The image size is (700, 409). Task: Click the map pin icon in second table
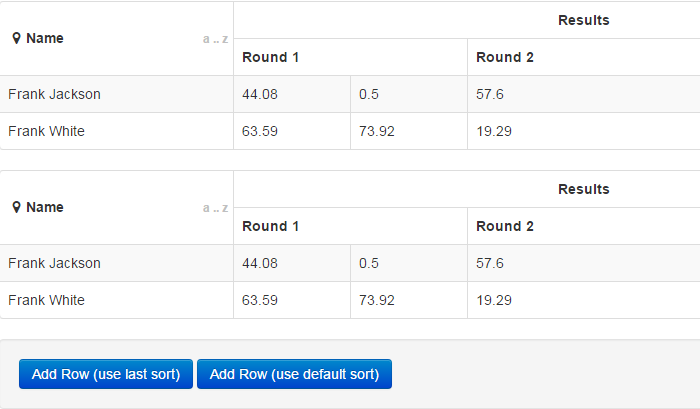(16, 207)
